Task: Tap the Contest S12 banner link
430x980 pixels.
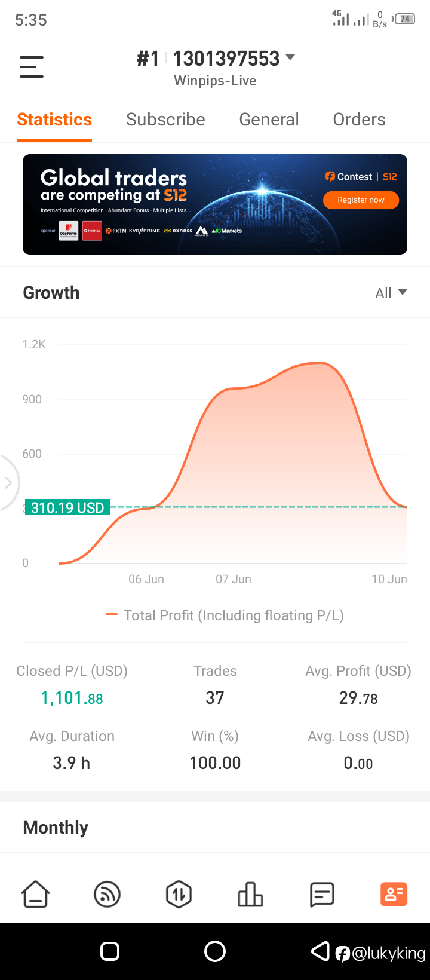Action: pyautogui.click(x=361, y=177)
